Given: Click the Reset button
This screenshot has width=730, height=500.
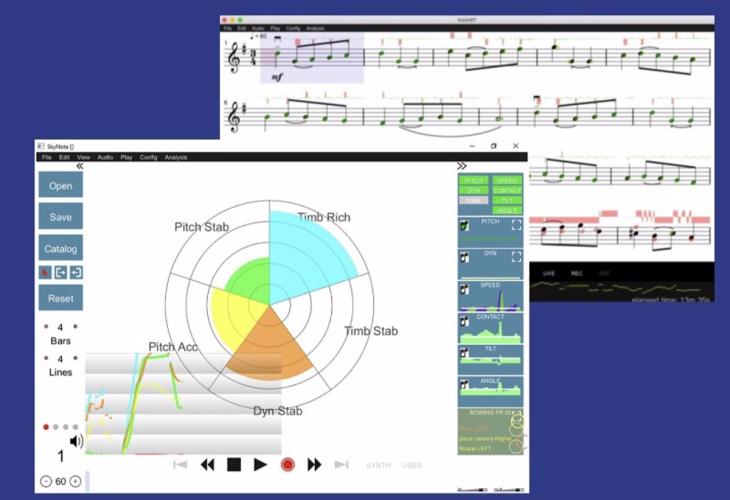Looking at the screenshot, I should pos(61,298).
